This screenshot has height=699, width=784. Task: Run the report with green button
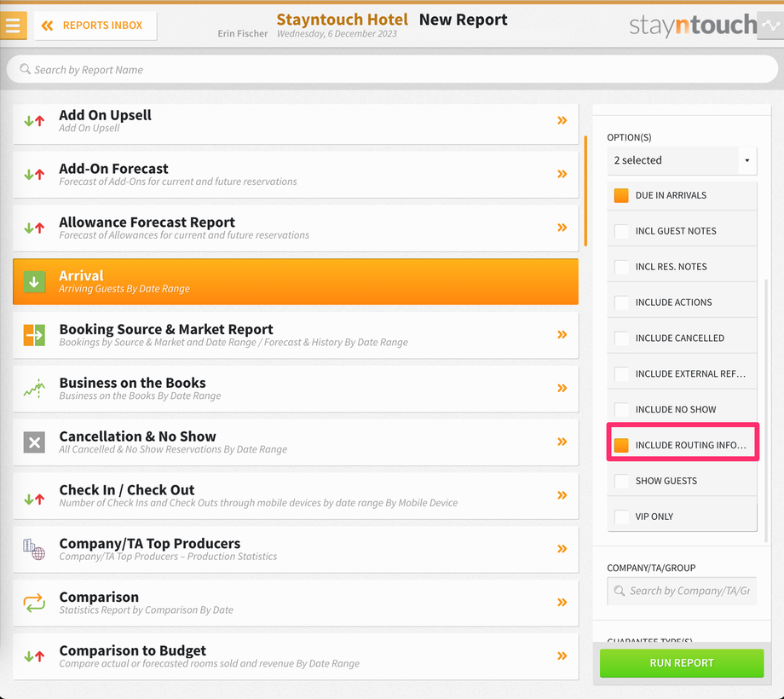[682, 663]
